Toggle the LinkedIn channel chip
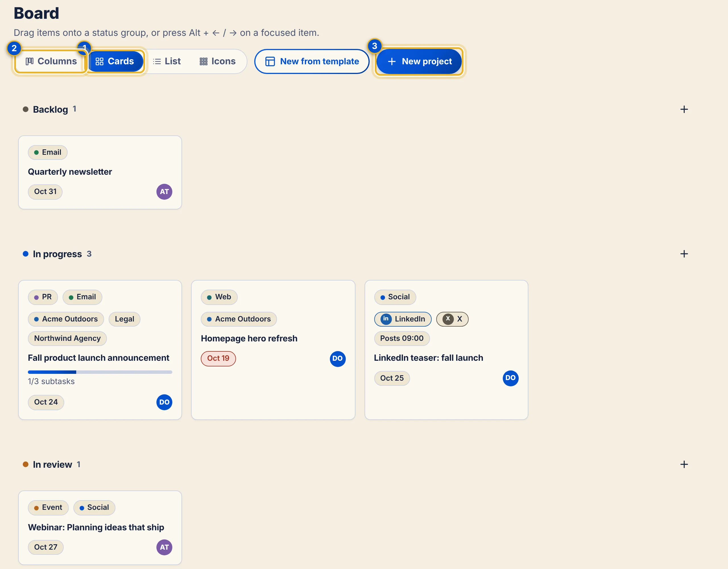Screen dimensions: 728x569 pos(403,319)
